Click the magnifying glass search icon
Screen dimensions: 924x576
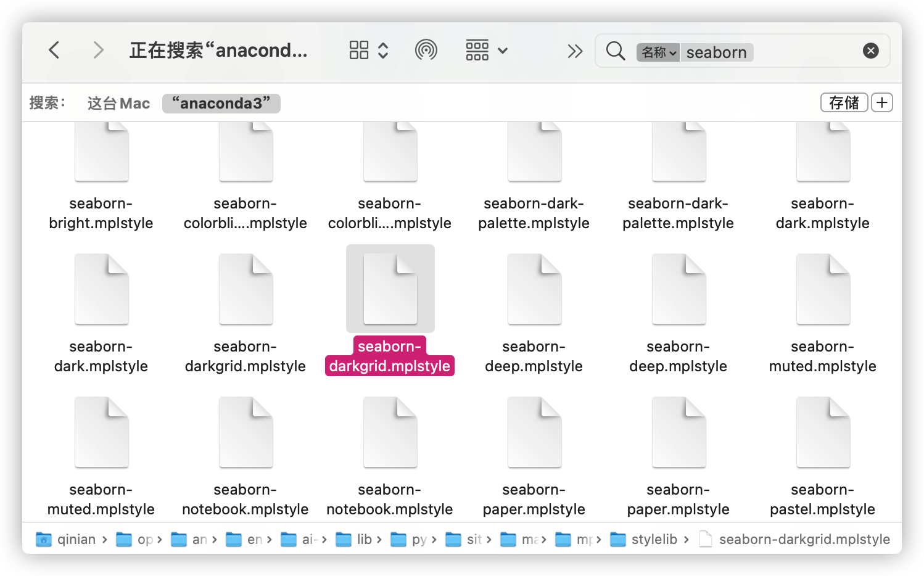click(616, 51)
